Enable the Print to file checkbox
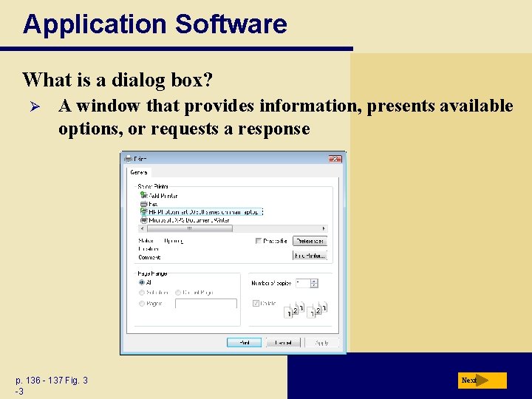 [x=258, y=241]
